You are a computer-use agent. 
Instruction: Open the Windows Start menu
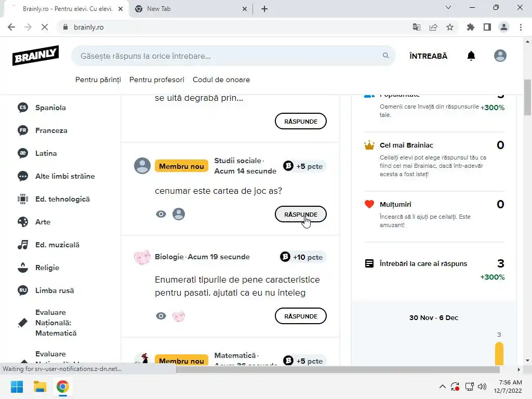coord(17,387)
